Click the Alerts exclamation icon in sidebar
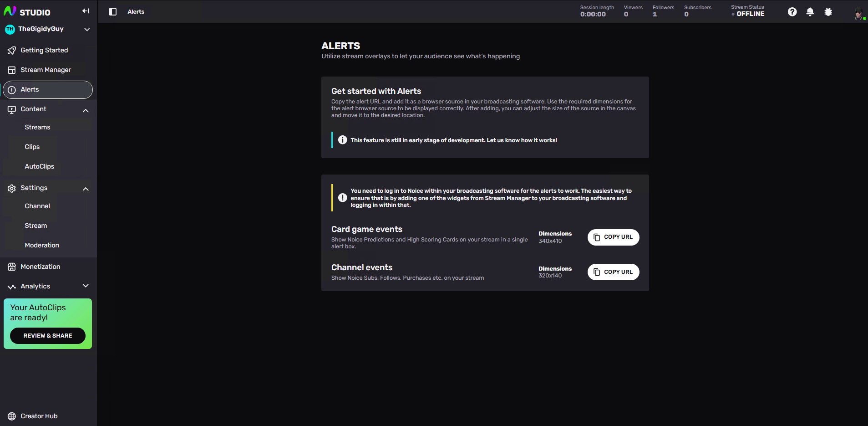Screen dimensions: 868x426 12,90
